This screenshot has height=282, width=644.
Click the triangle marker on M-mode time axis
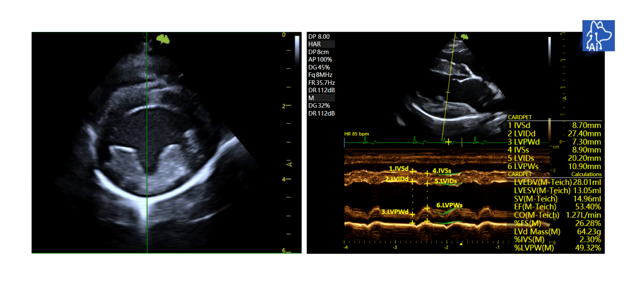pos(461,244)
